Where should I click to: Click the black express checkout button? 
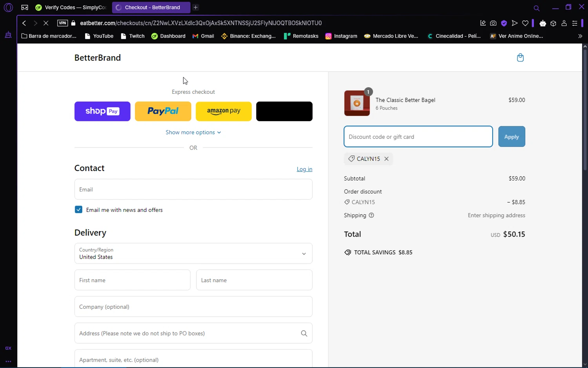point(284,111)
